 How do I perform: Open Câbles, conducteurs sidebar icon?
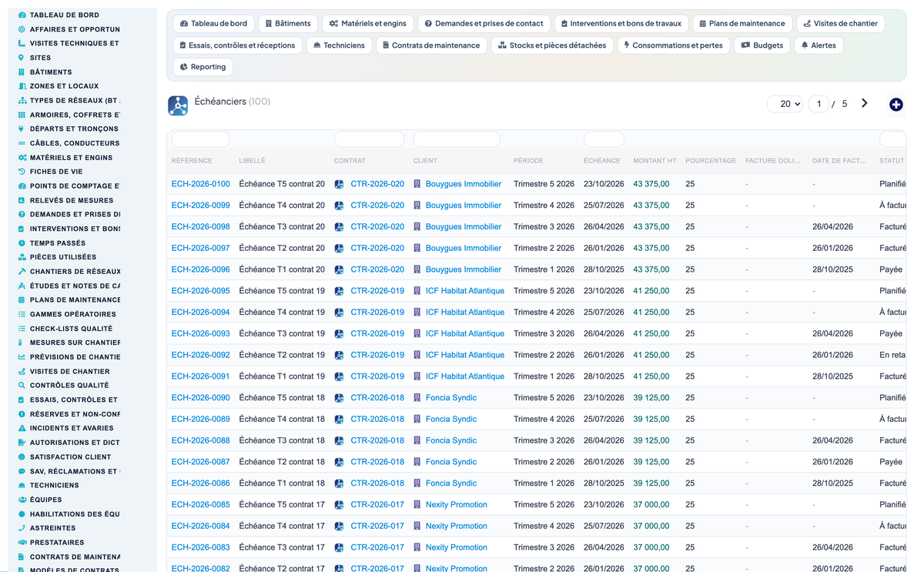pyautogui.click(x=22, y=143)
